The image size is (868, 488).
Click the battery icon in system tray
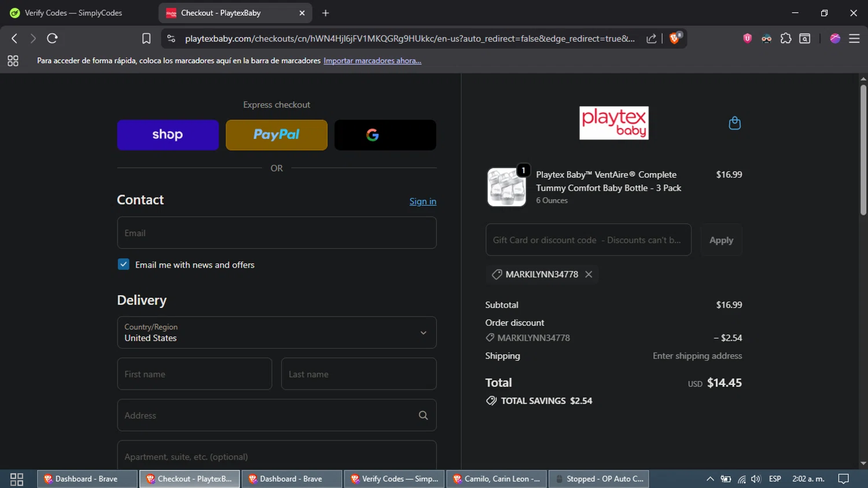(x=725, y=479)
